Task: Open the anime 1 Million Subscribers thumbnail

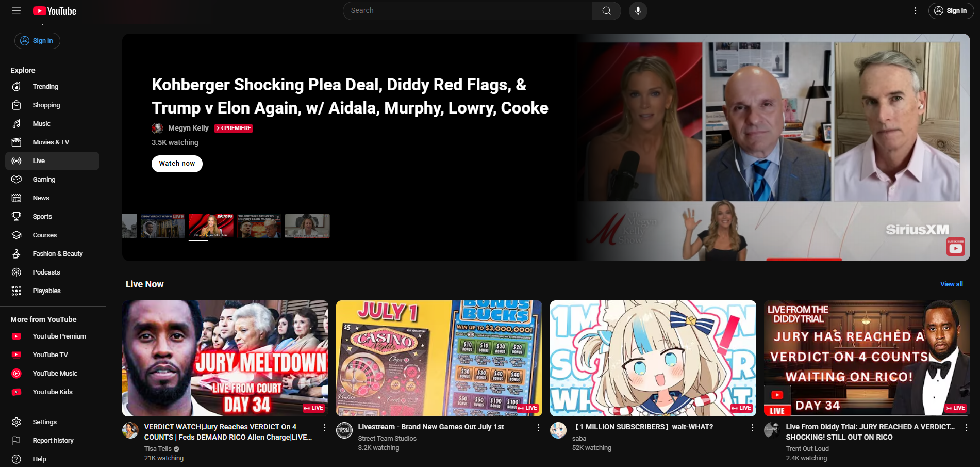Action: click(653, 358)
